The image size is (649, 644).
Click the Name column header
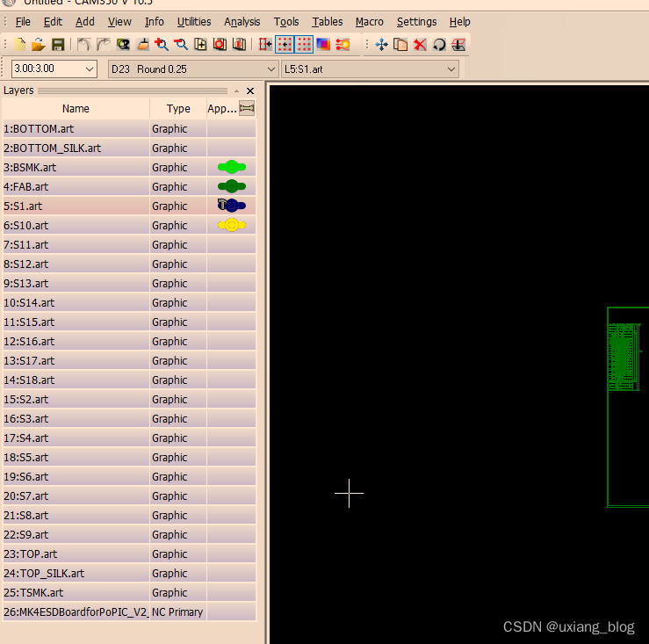coord(76,109)
